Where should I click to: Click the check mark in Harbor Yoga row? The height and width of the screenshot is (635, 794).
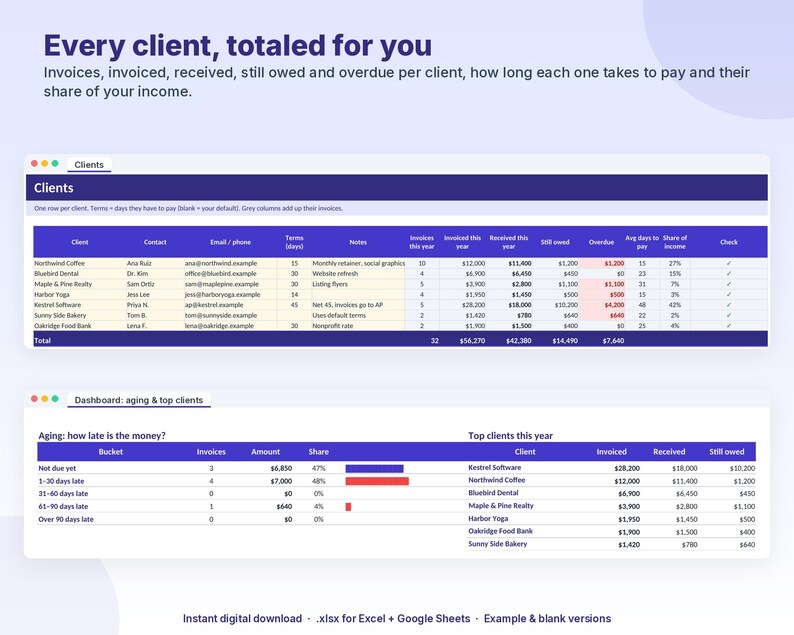729,294
